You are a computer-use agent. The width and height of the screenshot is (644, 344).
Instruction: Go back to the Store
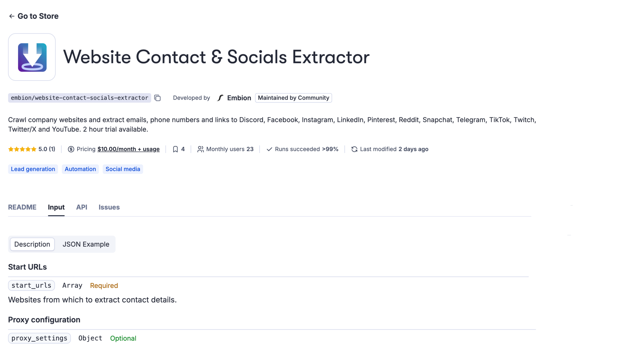coord(33,16)
